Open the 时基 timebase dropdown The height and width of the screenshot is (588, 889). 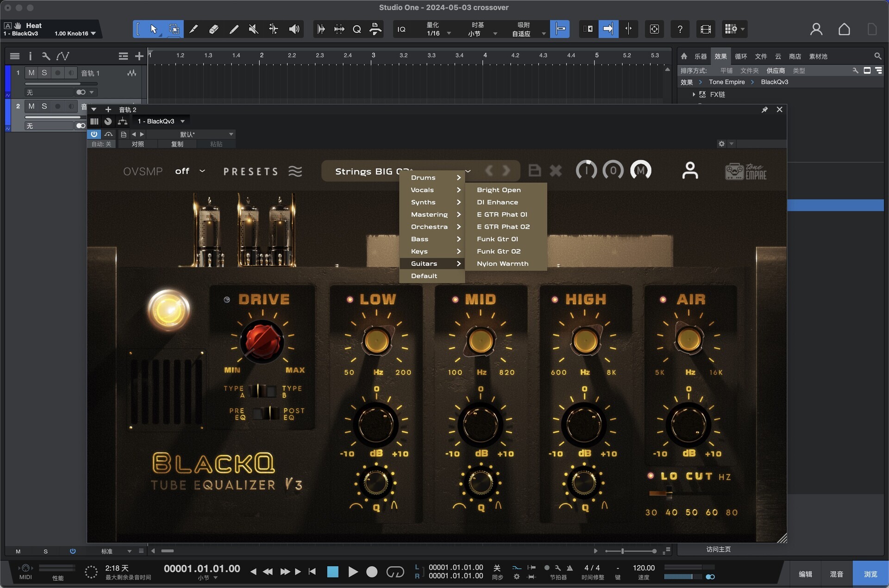[x=482, y=29]
